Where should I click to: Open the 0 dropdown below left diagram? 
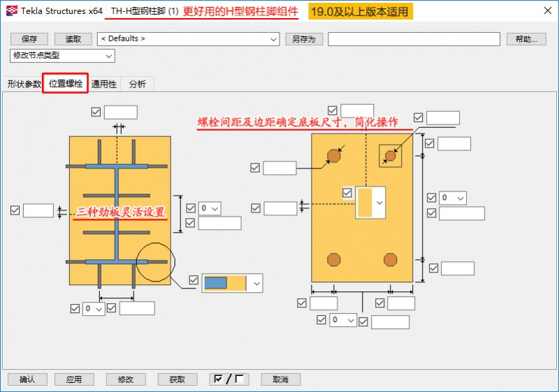click(94, 309)
